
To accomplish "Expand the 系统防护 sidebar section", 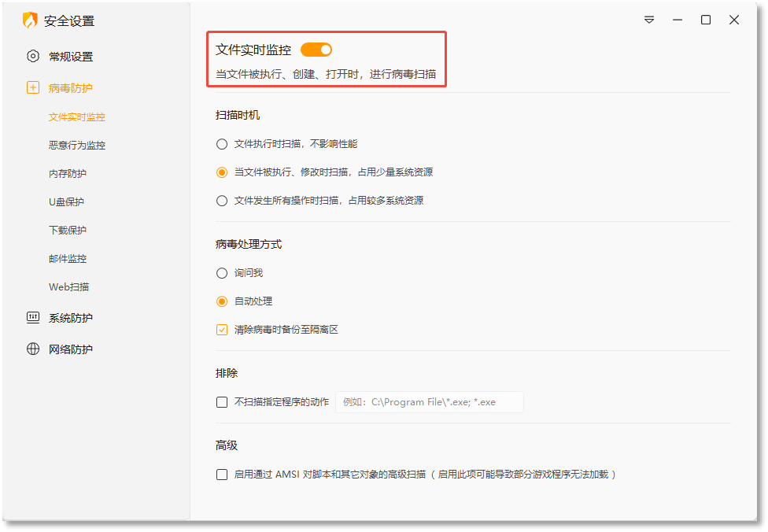I will [x=71, y=318].
